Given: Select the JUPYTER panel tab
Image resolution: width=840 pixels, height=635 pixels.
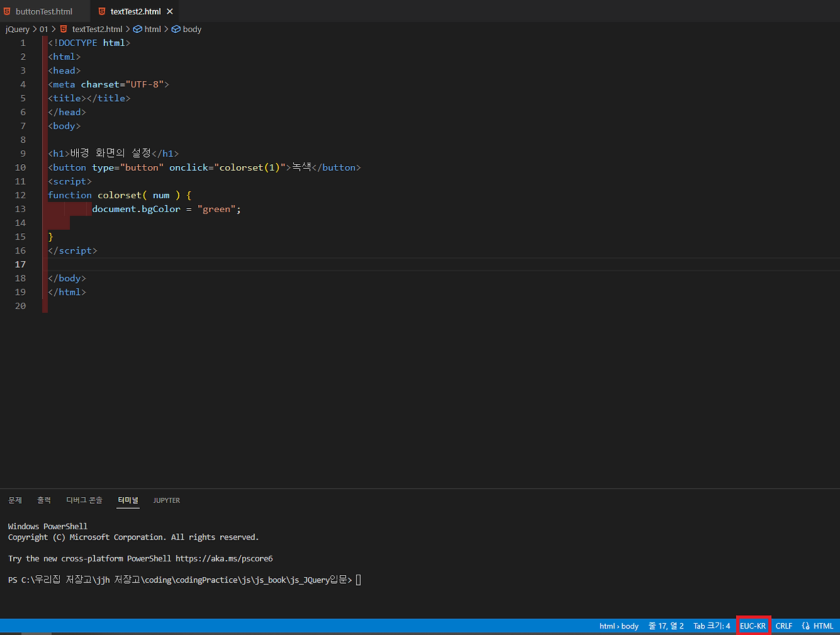Looking at the screenshot, I should (166, 500).
